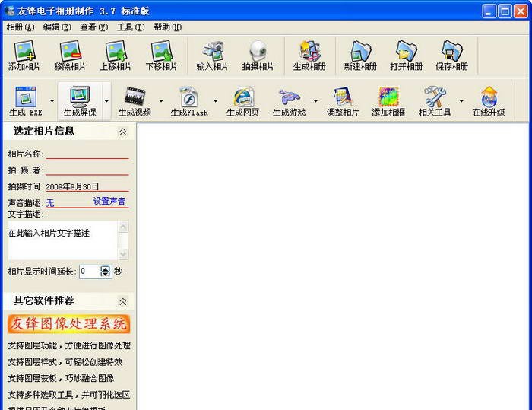This screenshot has width=532, height=410.
Task: Decrease display time delay with down arrow
Action: pos(106,274)
